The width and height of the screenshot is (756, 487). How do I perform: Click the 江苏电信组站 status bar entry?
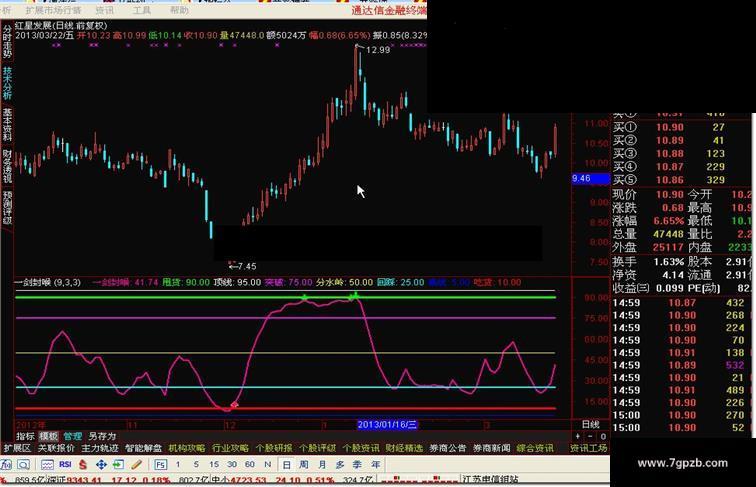pyautogui.click(x=491, y=480)
